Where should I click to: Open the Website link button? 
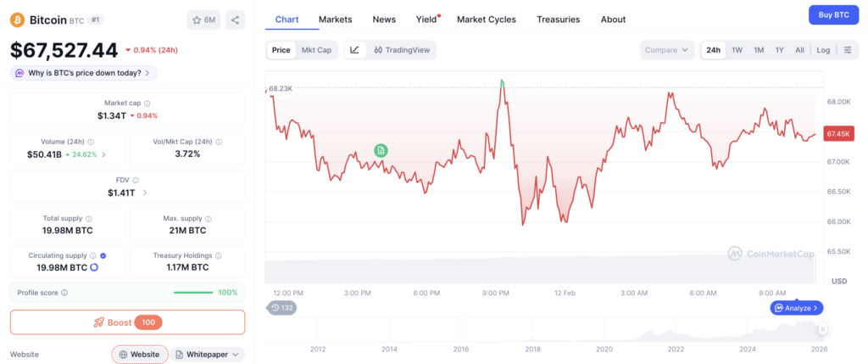click(140, 355)
